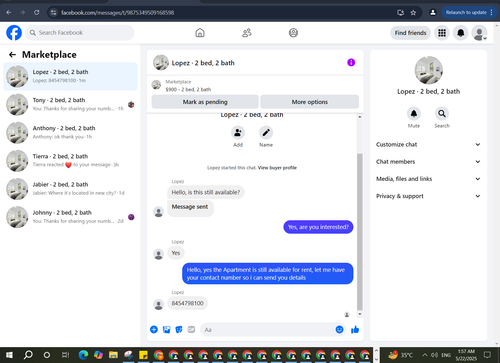Click the "Hello, is this still available?" message
This screenshot has height=363, width=500.
(206, 192)
